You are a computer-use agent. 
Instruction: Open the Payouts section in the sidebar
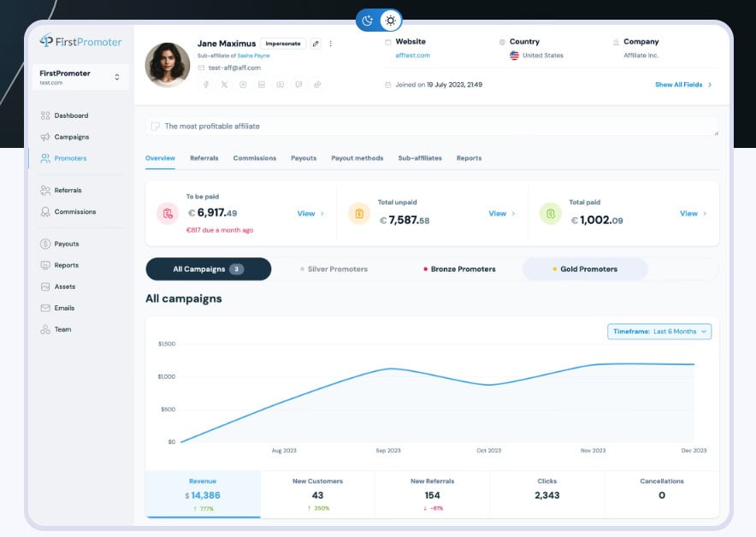click(x=66, y=244)
